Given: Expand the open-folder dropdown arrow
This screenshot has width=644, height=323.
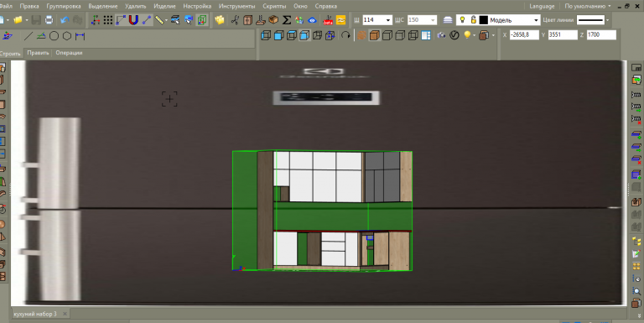Looking at the screenshot, I should pyautogui.click(x=27, y=20).
